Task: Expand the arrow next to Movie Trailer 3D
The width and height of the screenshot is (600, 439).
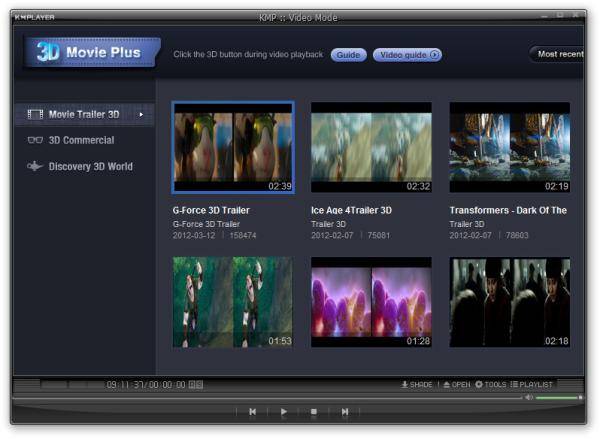Action: coord(141,114)
